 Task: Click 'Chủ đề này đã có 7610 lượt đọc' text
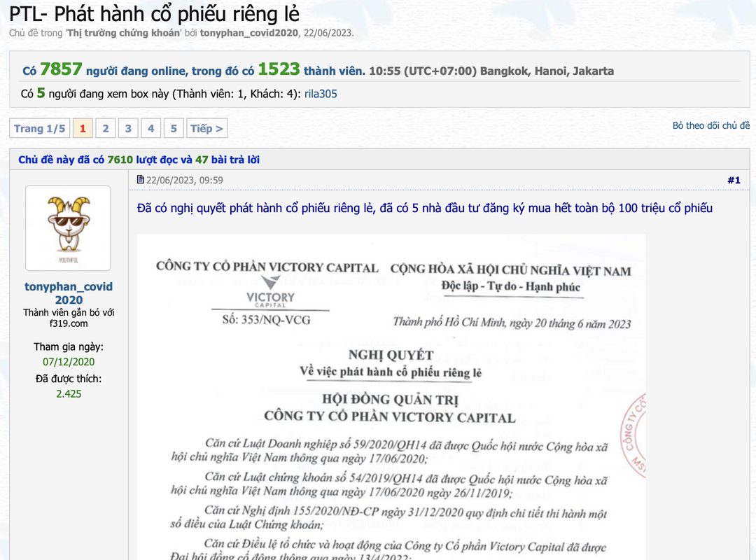99,160
